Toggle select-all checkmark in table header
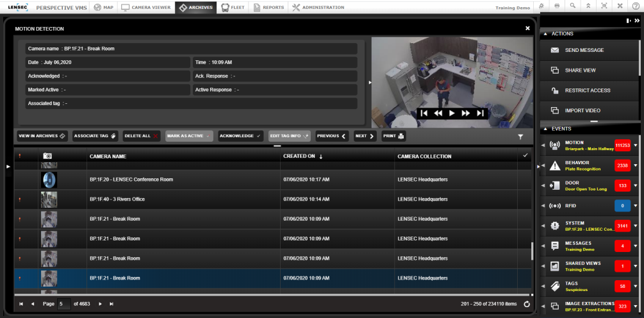644x318 pixels. tap(524, 156)
